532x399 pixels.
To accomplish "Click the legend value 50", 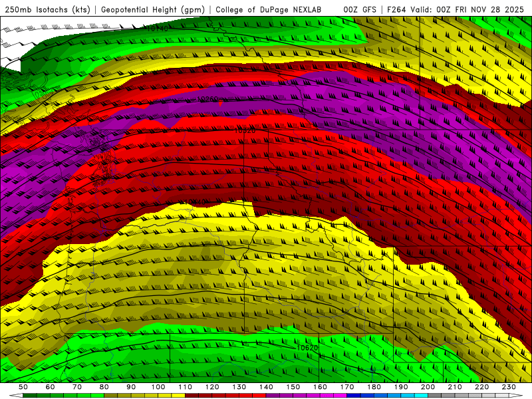I will [23, 387].
